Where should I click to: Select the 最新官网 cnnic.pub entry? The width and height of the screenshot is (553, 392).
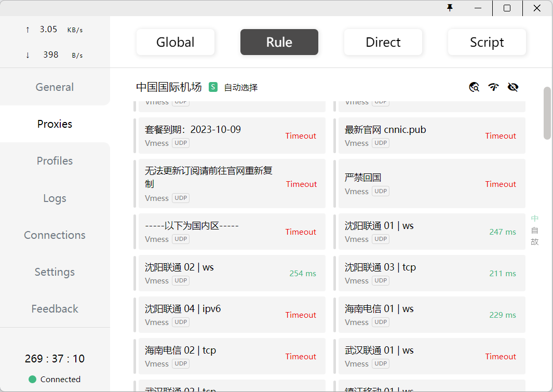432,136
